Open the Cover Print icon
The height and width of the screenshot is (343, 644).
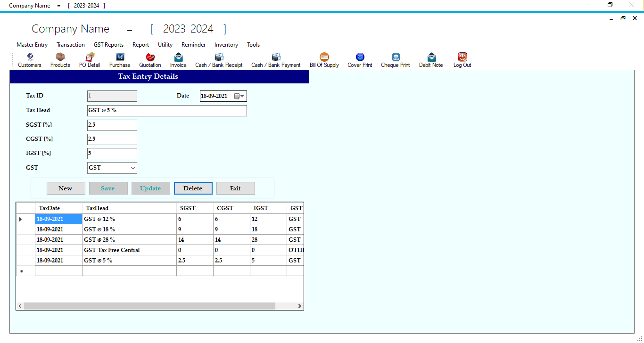click(x=360, y=60)
